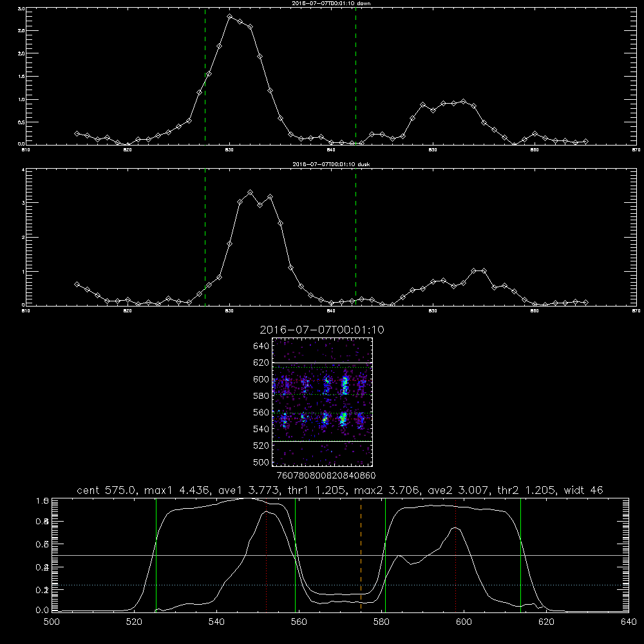This screenshot has height=644, width=644.
Task: Click the solid green boundary line near 525
Action: click(x=156, y=554)
